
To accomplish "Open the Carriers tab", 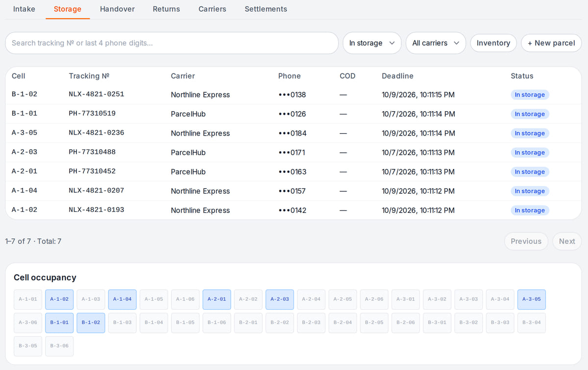I will [x=212, y=9].
